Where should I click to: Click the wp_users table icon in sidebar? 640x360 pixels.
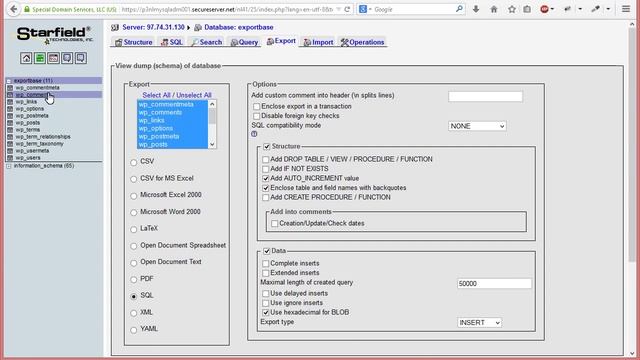pos(10,158)
